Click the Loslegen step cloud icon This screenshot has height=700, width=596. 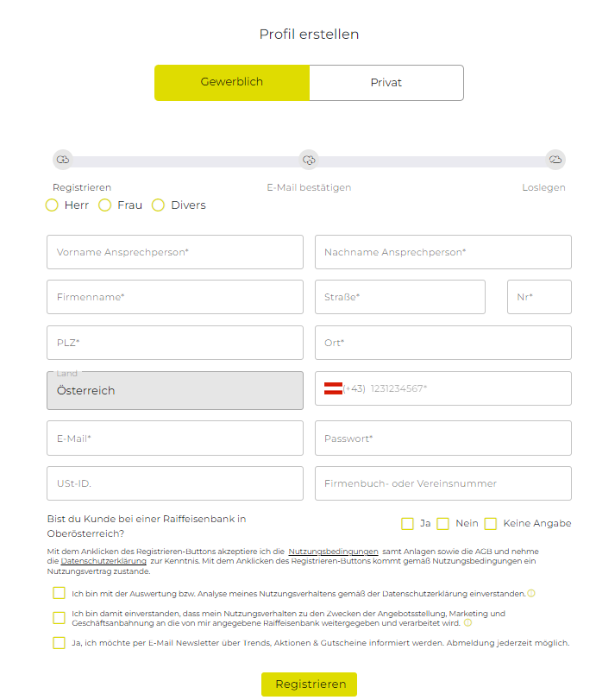click(555, 160)
